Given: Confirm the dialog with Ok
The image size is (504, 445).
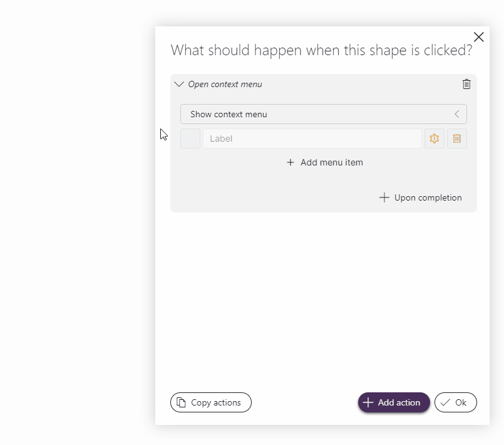Looking at the screenshot, I should (x=455, y=402).
